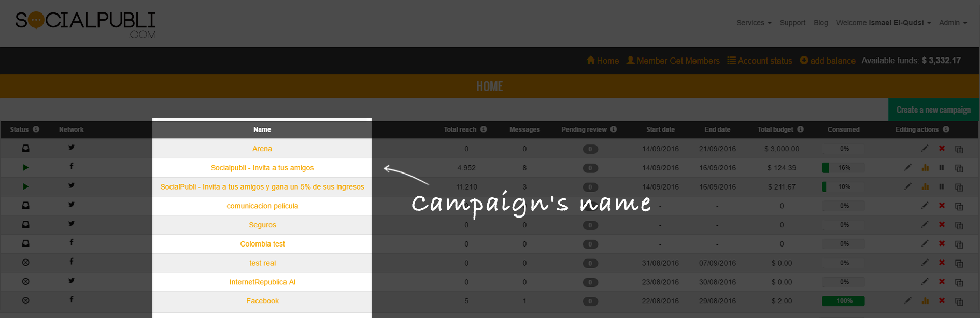Click the pending review badge in Arena row
The width and height of the screenshot is (980, 318).
(x=590, y=149)
